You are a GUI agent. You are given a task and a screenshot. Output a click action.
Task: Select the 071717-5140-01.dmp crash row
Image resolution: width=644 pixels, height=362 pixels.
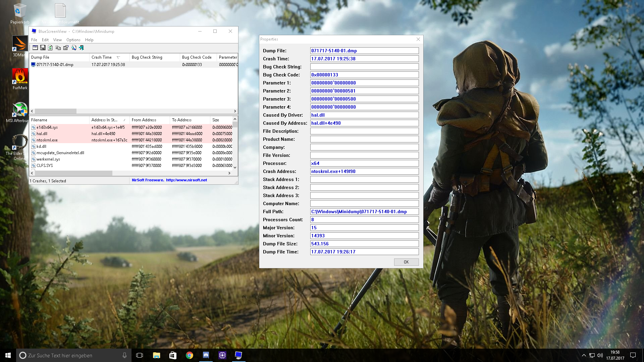point(55,65)
